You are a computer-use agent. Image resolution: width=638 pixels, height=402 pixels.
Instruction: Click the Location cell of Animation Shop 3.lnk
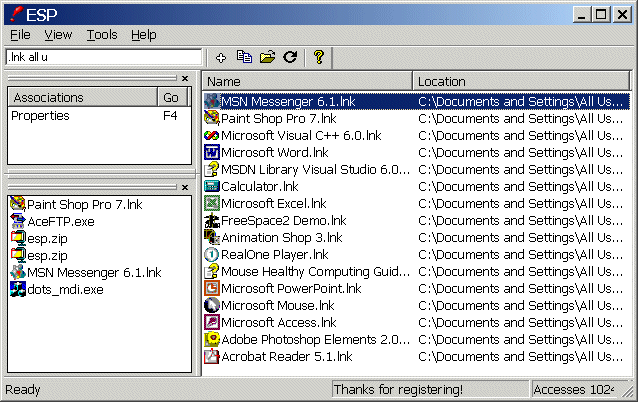pyautogui.click(x=520, y=238)
